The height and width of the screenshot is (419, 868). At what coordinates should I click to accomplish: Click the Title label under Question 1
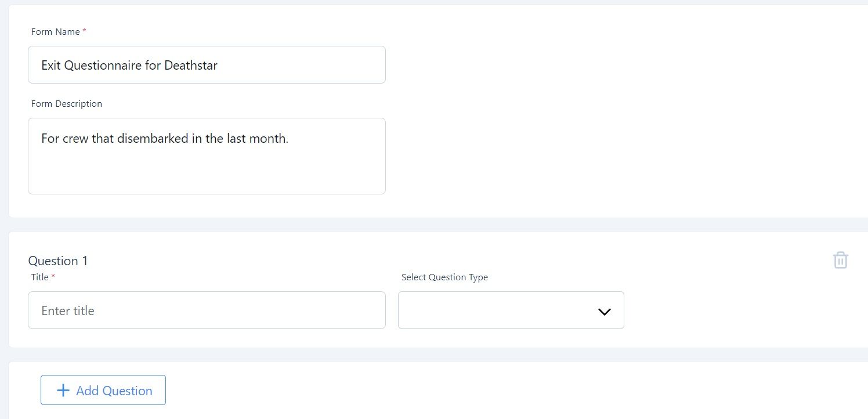click(39, 277)
